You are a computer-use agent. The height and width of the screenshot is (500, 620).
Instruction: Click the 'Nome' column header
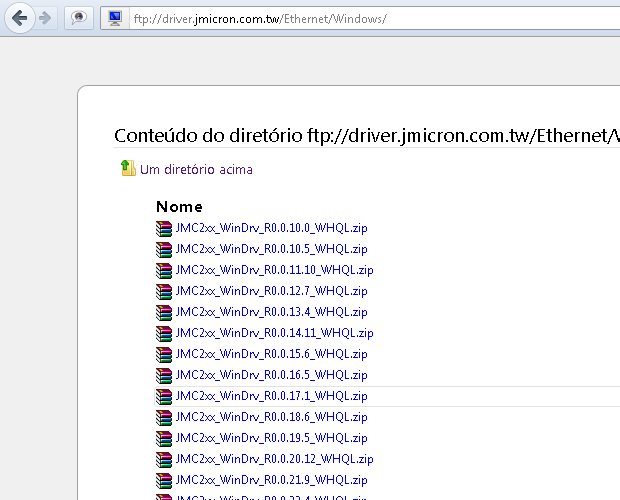pyautogui.click(x=179, y=206)
